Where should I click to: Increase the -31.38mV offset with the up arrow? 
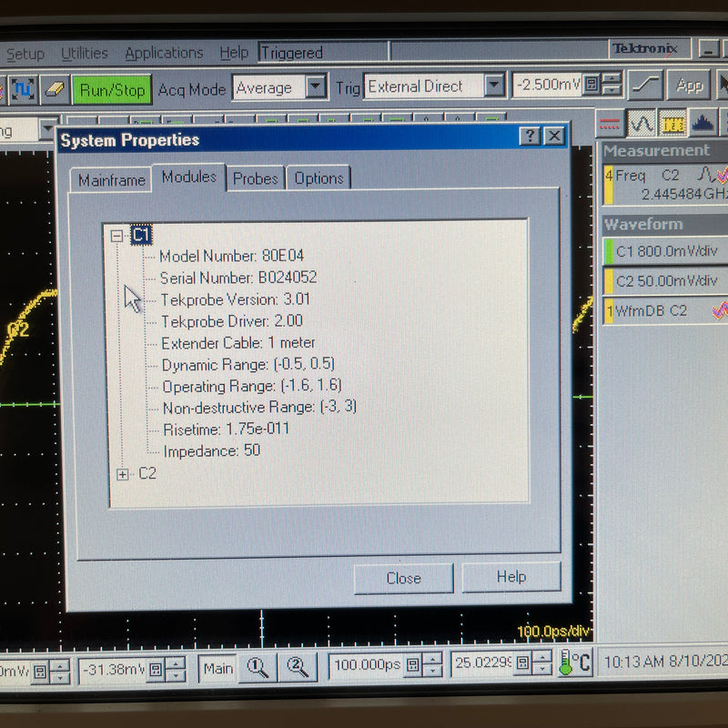click(x=176, y=664)
